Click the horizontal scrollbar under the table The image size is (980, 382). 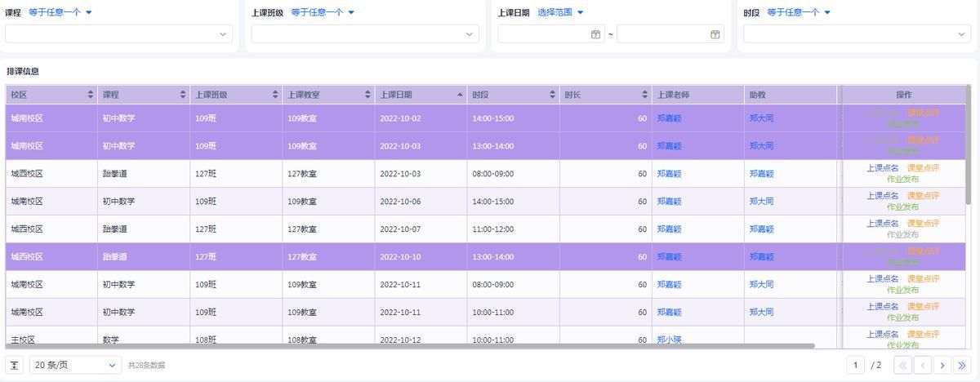(410, 346)
